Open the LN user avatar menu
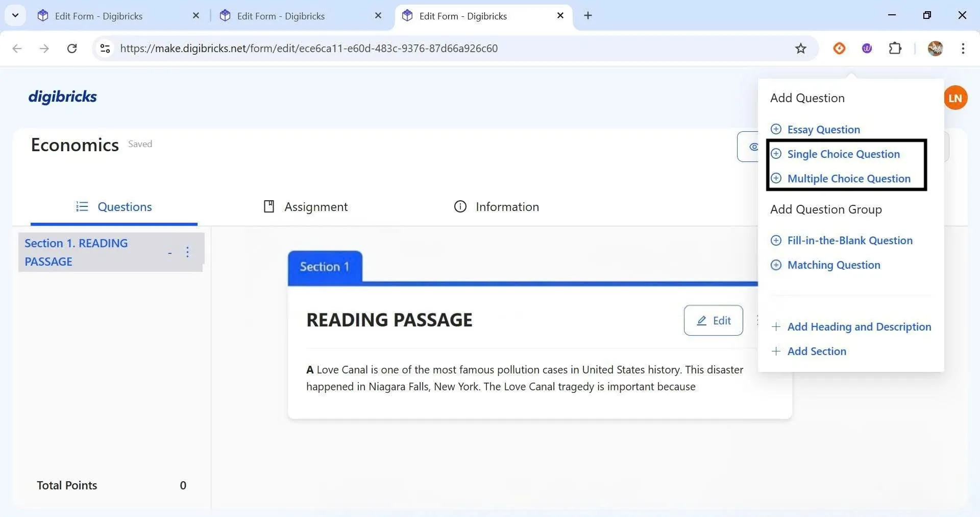The image size is (980, 517). click(x=955, y=98)
